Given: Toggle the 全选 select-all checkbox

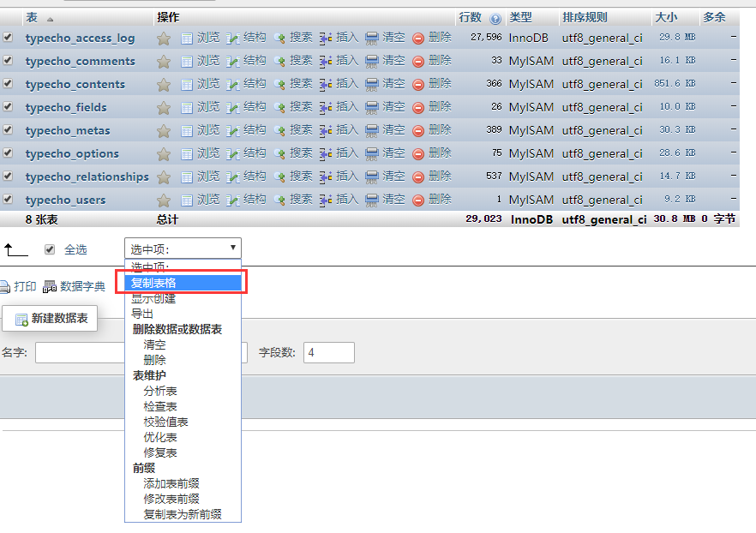Looking at the screenshot, I should (x=49, y=249).
